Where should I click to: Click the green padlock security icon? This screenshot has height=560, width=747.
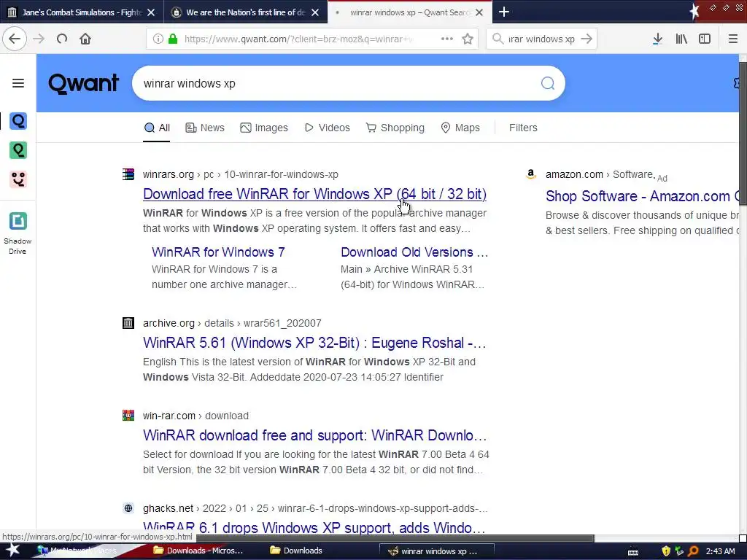click(x=173, y=39)
